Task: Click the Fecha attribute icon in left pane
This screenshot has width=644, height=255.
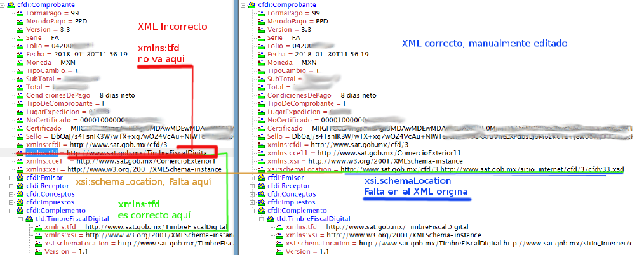Action: tap(20, 55)
